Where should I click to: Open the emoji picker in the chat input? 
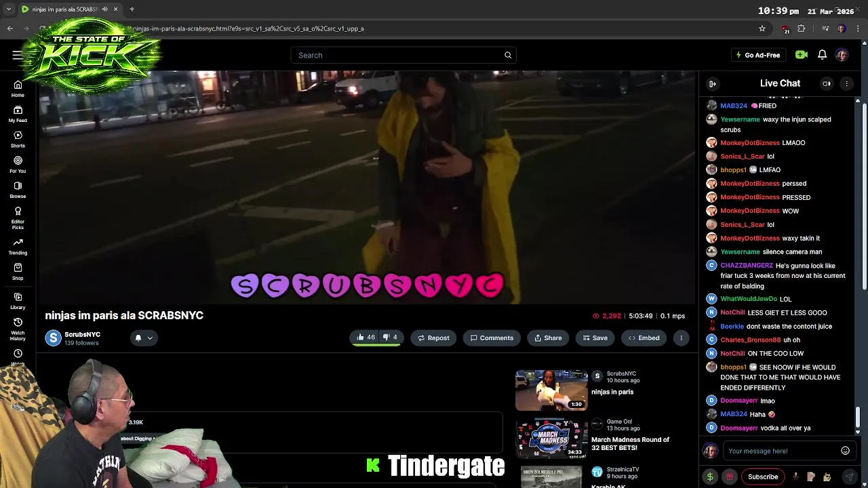(x=845, y=451)
